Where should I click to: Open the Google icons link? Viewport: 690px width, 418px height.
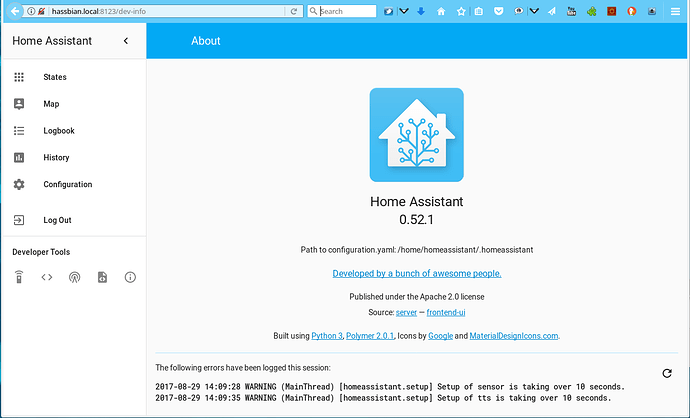440,336
